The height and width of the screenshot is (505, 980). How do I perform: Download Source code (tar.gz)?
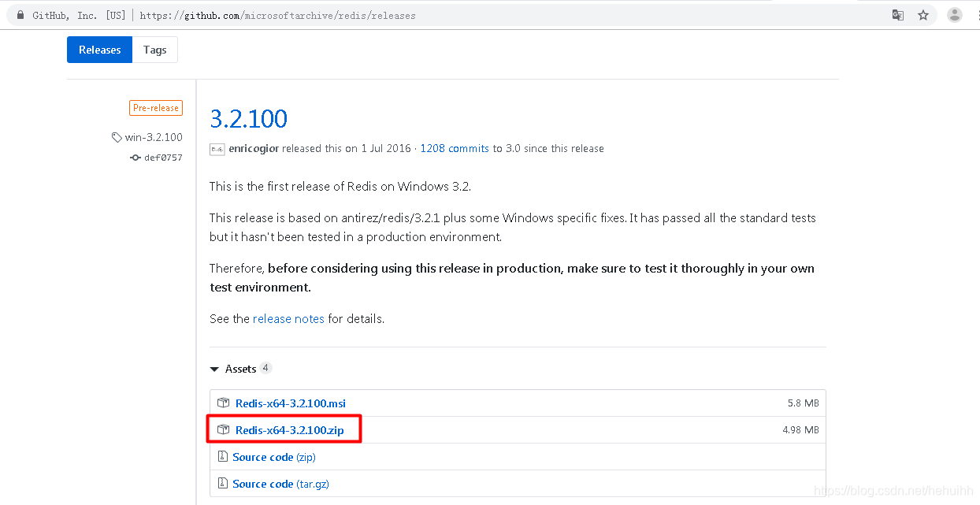pyautogui.click(x=281, y=484)
